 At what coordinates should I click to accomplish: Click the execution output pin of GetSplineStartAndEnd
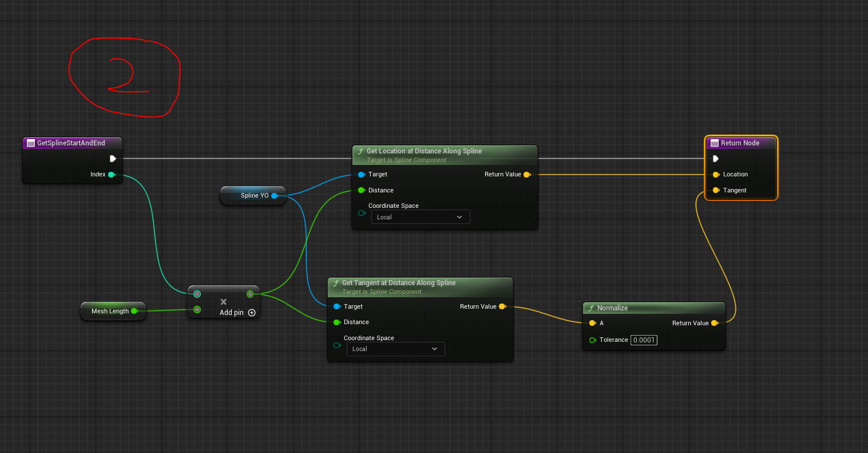[x=113, y=159]
